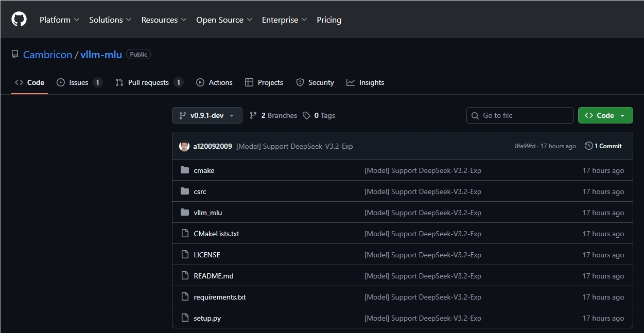This screenshot has height=333, width=644.
Task: Click the branch icon beside Branches
Action: point(253,116)
